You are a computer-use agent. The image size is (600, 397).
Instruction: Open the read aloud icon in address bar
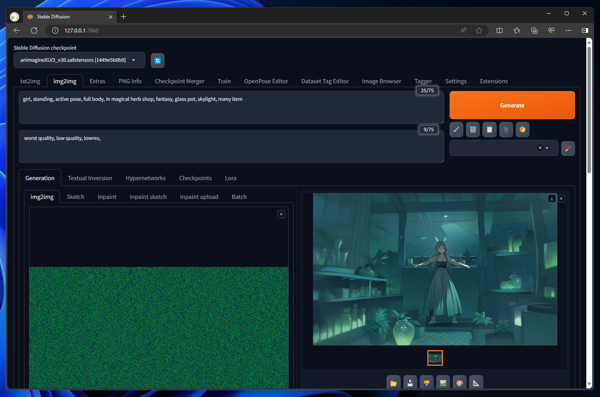(463, 31)
